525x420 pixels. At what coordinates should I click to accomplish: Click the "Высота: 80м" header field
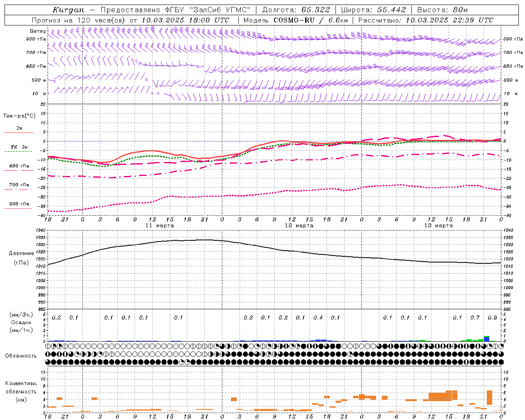click(x=442, y=10)
